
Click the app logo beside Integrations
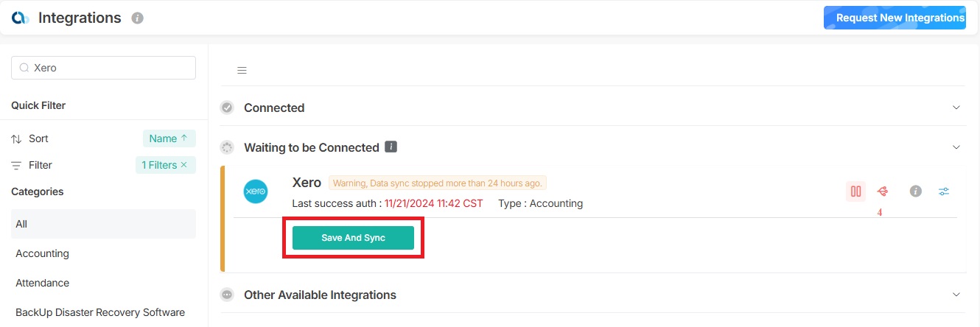(21, 18)
